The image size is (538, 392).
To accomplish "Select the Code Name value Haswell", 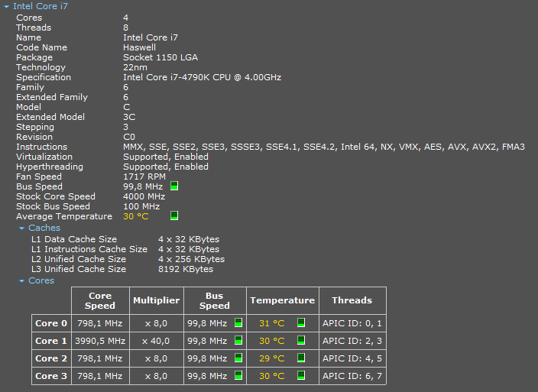I will (x=139, y=47).
